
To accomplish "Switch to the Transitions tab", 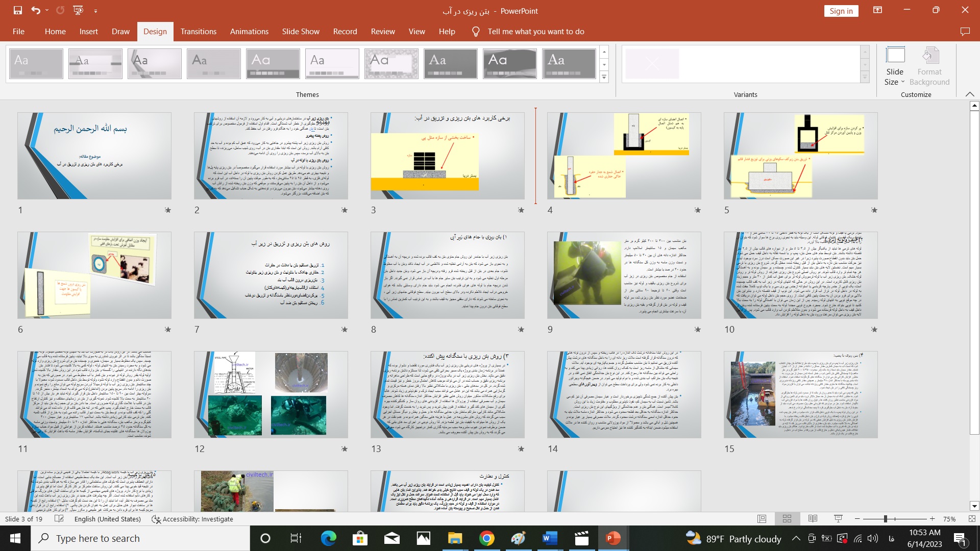I will (x=198, y=31).
